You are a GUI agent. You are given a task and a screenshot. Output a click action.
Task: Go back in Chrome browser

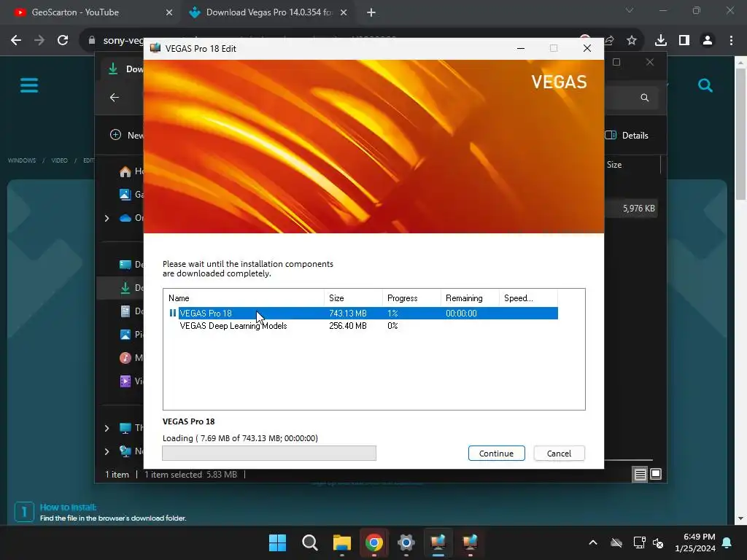pos(16,40)
